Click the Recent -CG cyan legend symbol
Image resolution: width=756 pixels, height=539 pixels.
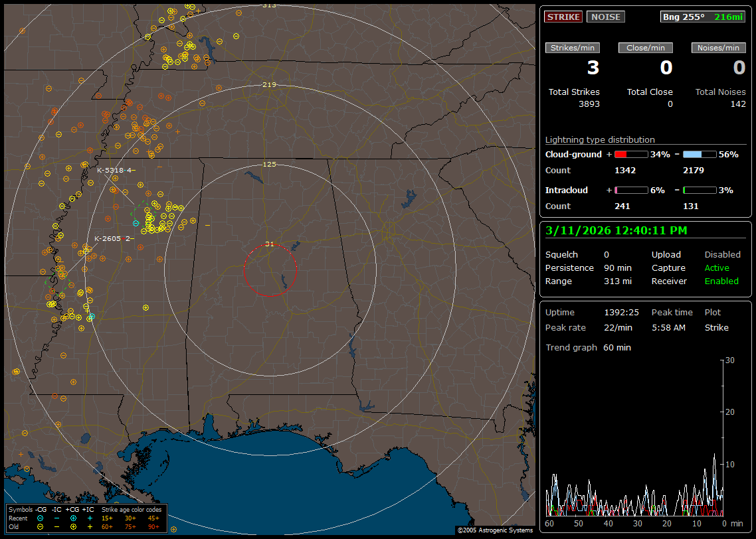[41, 518]
